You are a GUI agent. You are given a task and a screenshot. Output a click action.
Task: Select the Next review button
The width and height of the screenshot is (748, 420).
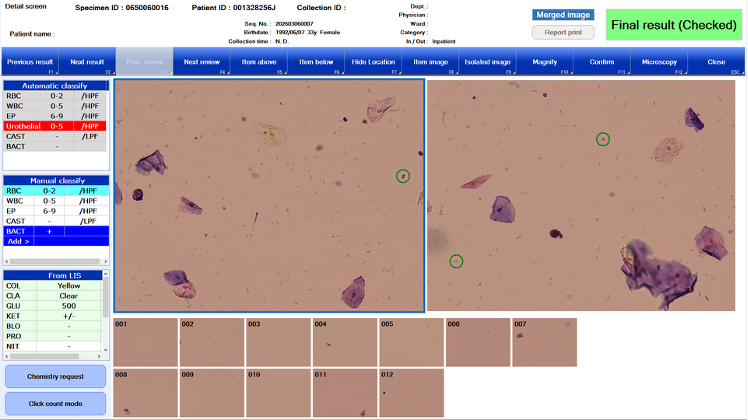pos(202,62)
